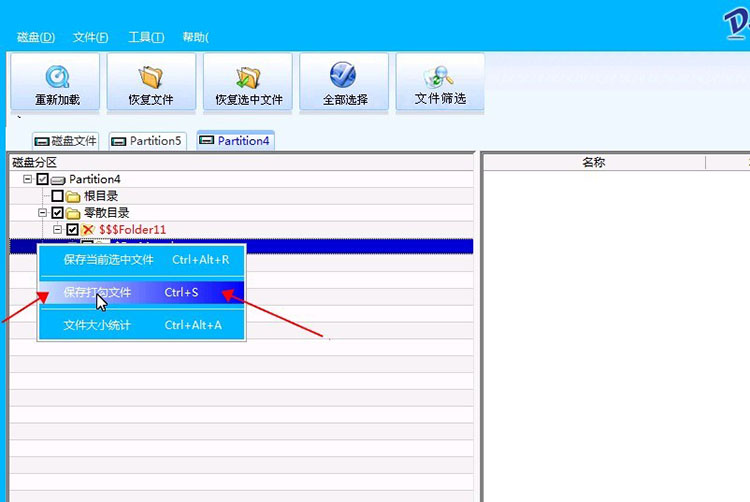750x502 pixels.
Task: Collapse the 零散目录 tree branch
Action: pos(43,213)
